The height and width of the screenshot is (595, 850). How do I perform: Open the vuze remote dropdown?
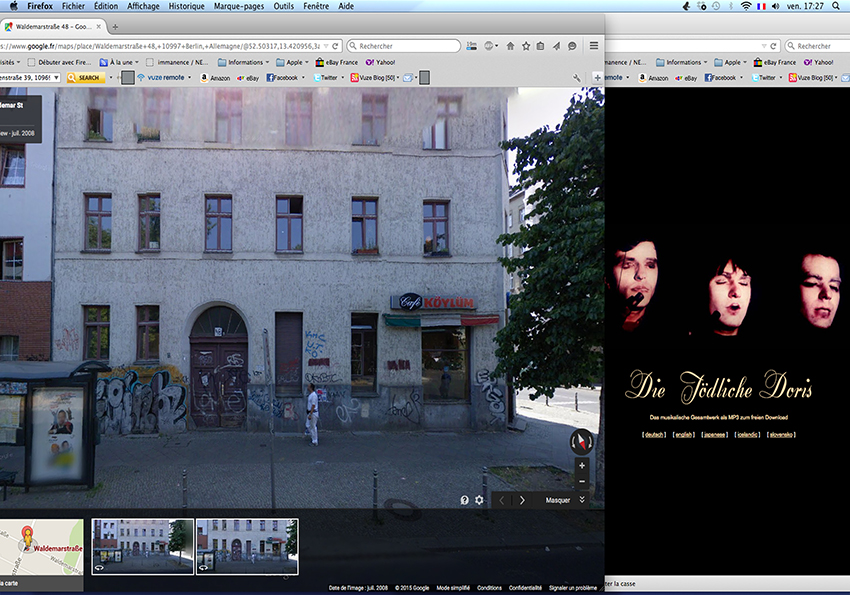click(189, 77)
